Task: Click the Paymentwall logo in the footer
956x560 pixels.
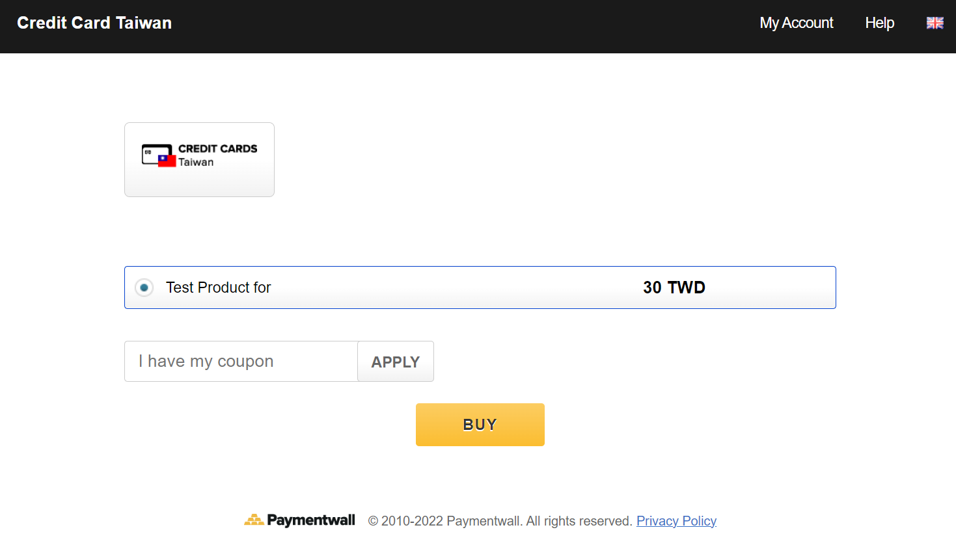Action: [x=299, y=520]
